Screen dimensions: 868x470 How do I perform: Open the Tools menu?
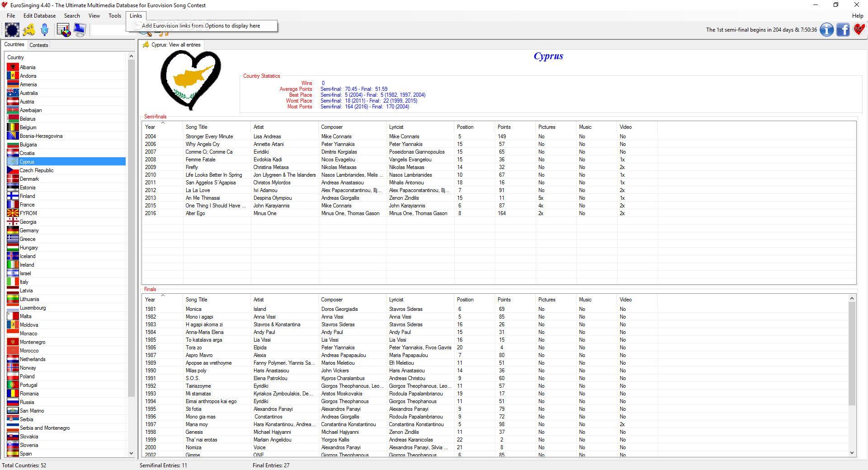115,16
